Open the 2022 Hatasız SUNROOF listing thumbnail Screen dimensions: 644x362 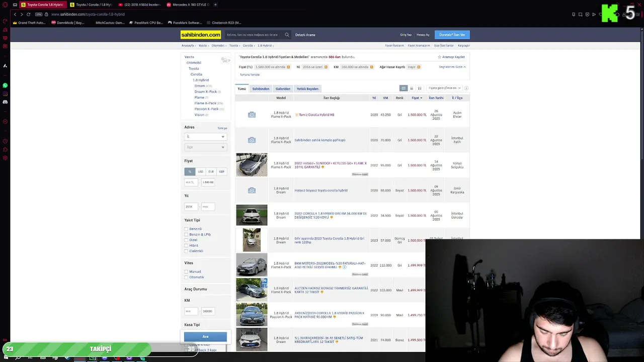point(252,165)
